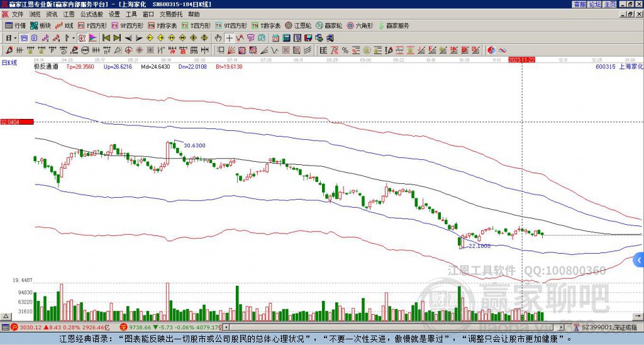This screenshot has width=644, height=345.
Task: Open the 帮助 menu
Action: click(x=194, y=14)
